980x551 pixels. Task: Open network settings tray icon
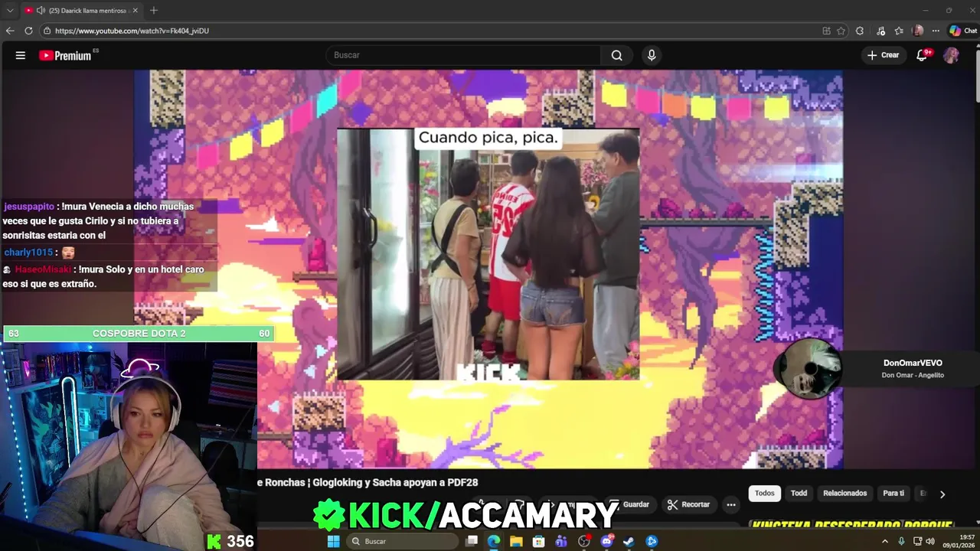[x=917, y=541]
